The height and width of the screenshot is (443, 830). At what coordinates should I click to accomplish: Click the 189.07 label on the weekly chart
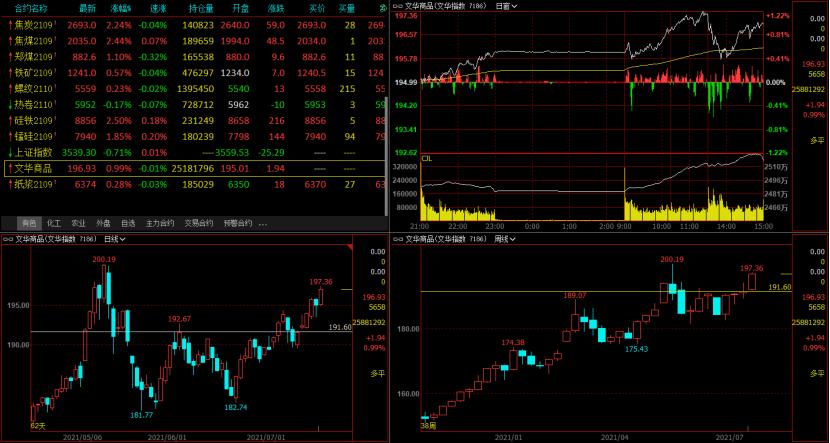coord(575,295)
